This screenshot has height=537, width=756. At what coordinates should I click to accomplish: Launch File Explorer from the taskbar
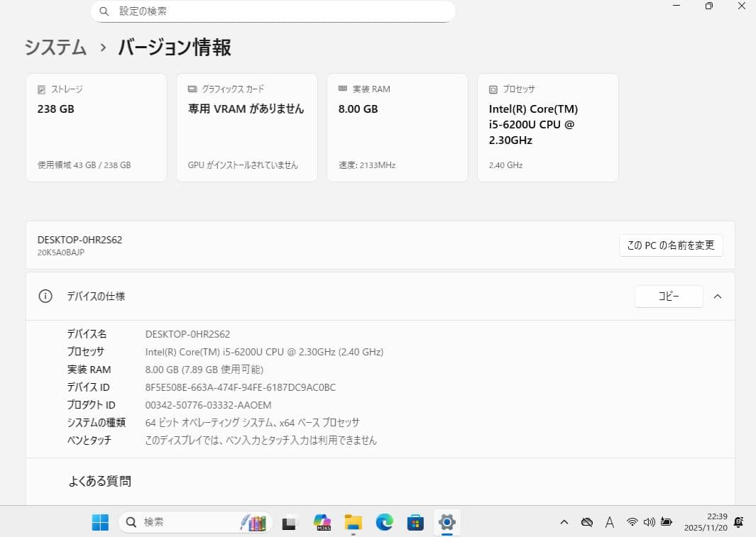pyautogui.click(x=353, y=522)
